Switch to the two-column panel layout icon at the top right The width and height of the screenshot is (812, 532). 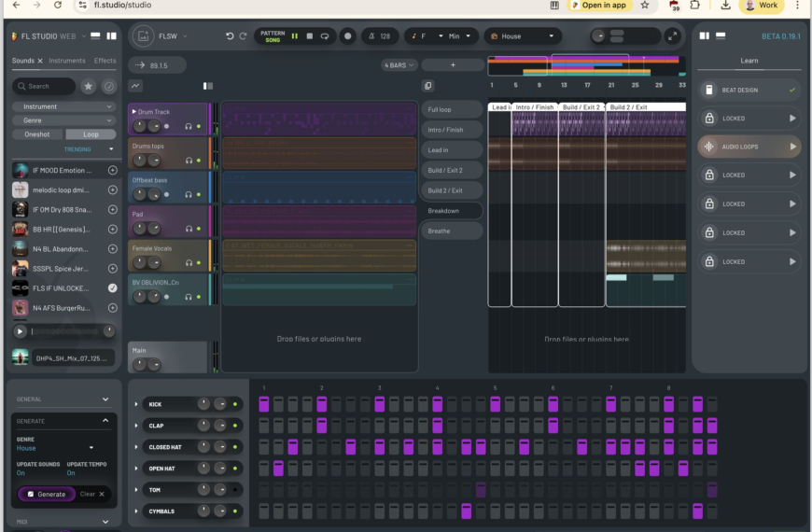705,35
